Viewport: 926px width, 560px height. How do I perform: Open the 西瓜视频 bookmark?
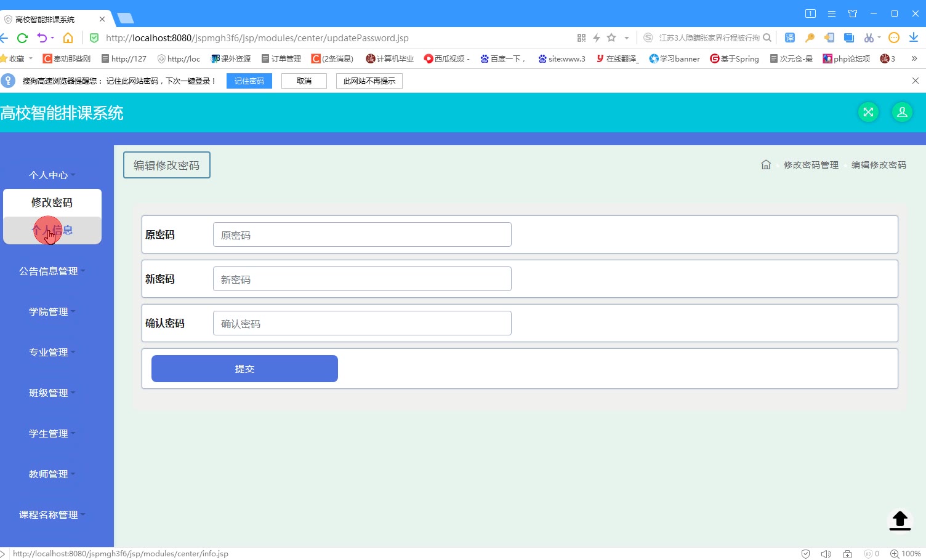coord(446,58)
